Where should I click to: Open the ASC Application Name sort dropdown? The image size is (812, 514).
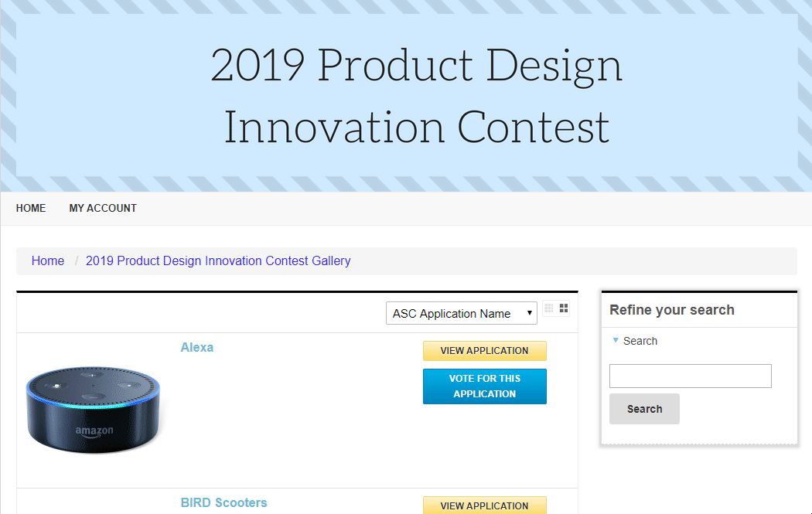[x=462, y=313]
